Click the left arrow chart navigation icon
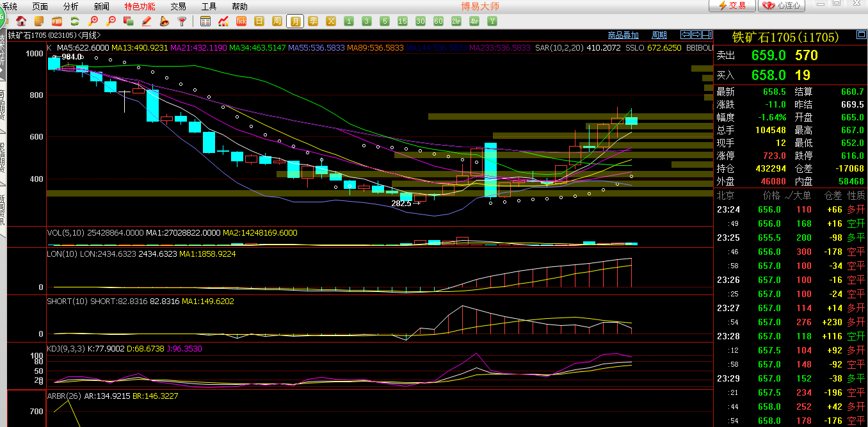The width and height of the screenshot is (868, 427). point(685,35)
